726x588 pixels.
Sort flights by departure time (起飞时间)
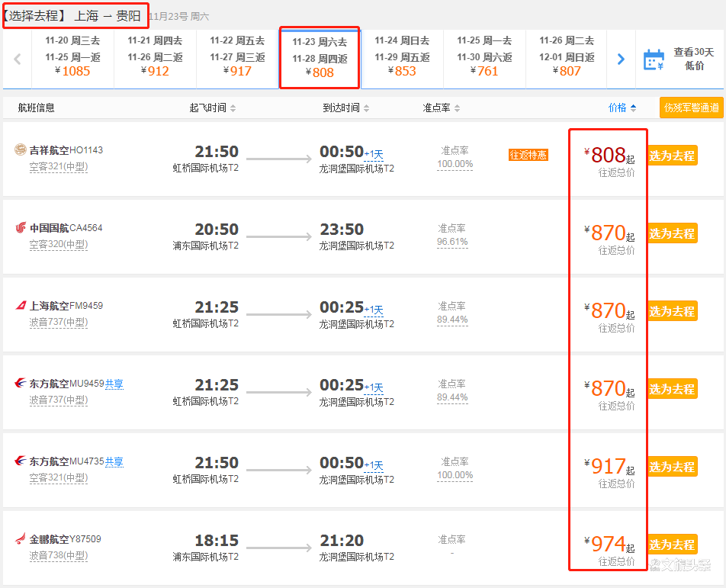coord(213,108)
